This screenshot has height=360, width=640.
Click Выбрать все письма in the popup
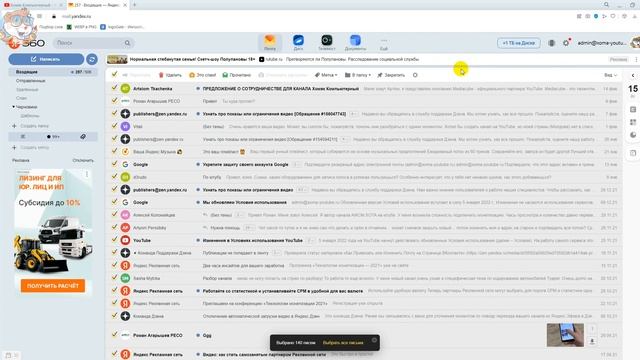point(343,343)
